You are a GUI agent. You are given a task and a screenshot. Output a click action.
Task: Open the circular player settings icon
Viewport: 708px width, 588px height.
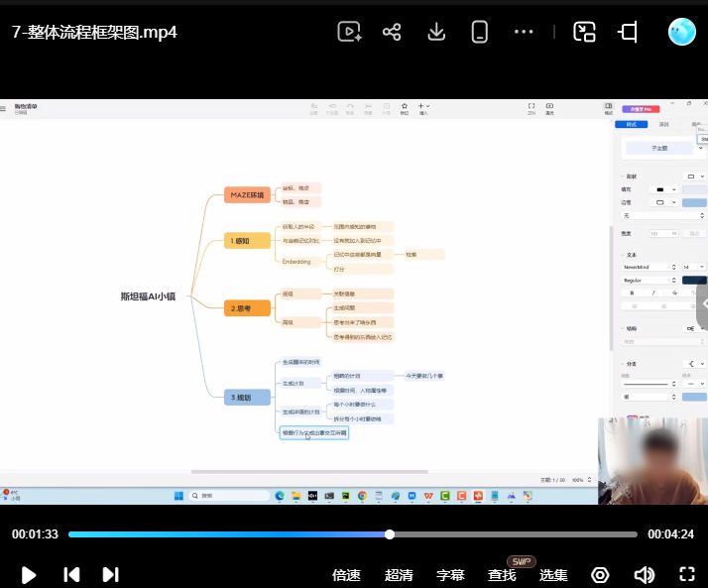(600, 575)
